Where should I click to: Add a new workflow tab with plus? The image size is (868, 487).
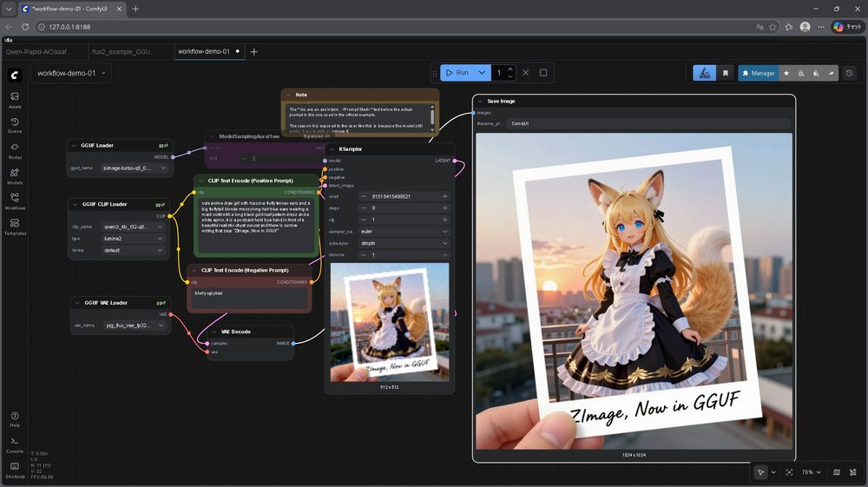(254, 51)
